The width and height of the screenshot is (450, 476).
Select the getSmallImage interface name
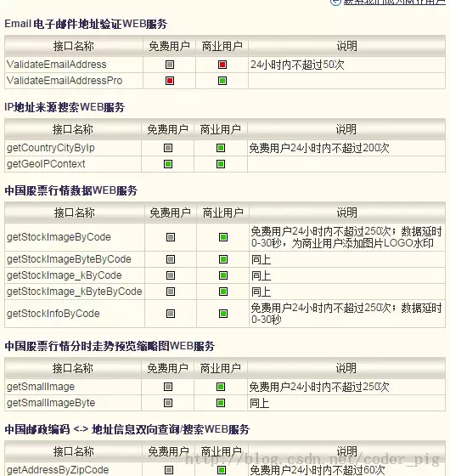[41, 387]
